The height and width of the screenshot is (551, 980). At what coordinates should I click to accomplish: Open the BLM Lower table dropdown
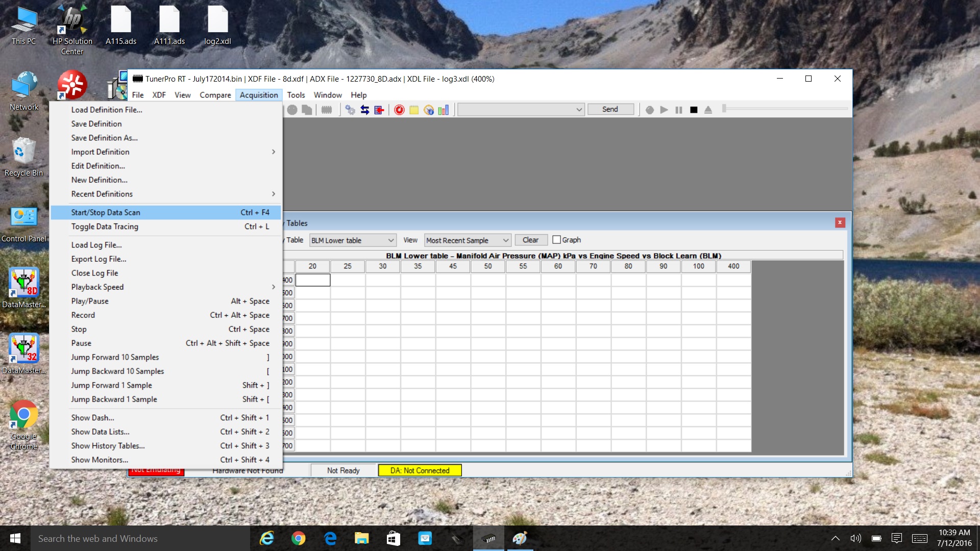[353, 240]
